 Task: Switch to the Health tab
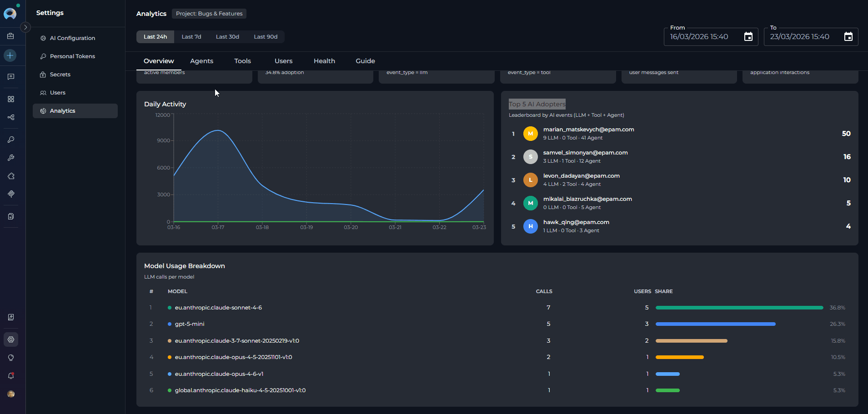[324, 60]
